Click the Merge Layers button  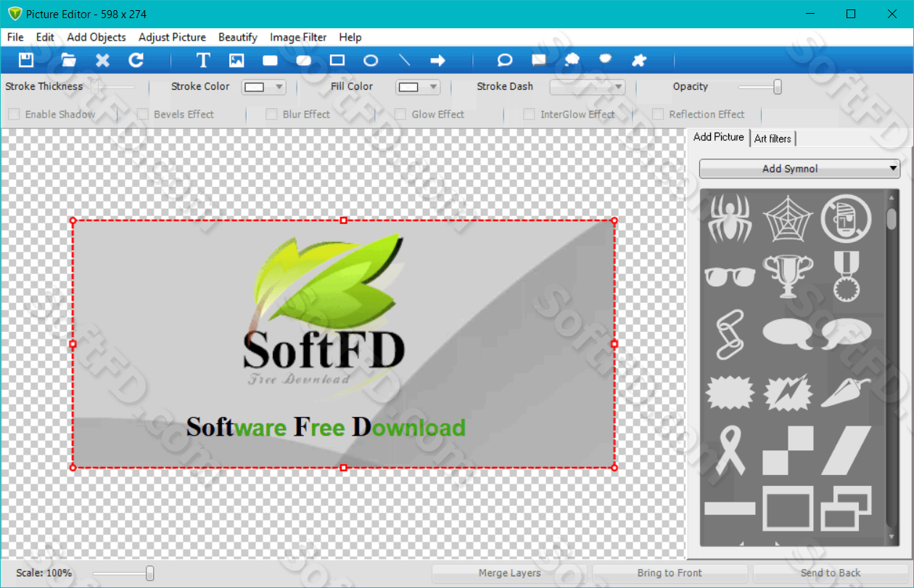[509, 573]
